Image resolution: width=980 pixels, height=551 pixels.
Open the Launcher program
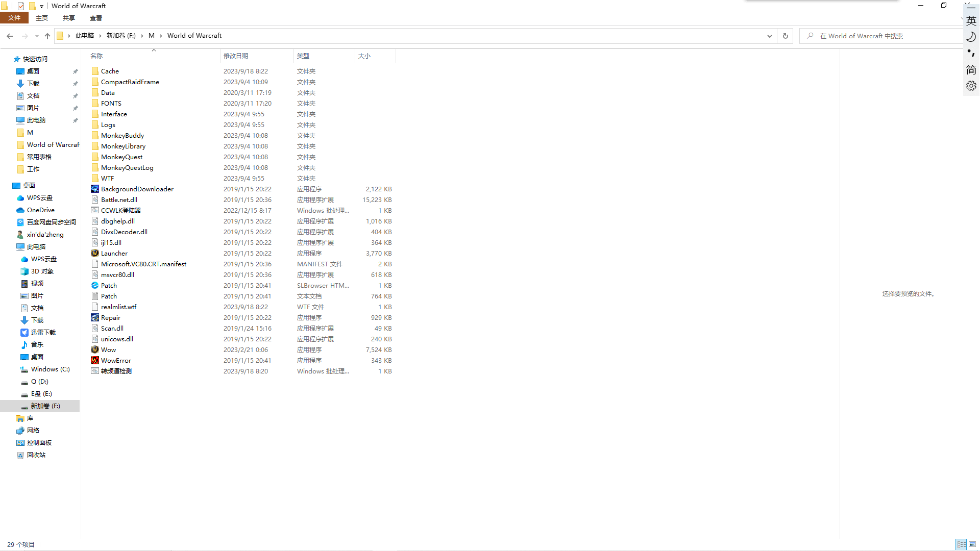point(114,253)
